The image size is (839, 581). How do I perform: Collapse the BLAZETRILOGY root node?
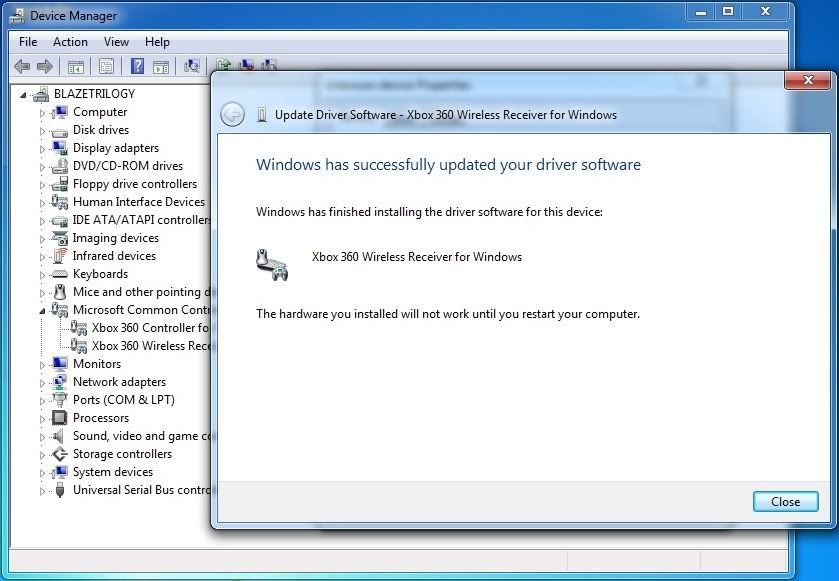coord(23,95)
